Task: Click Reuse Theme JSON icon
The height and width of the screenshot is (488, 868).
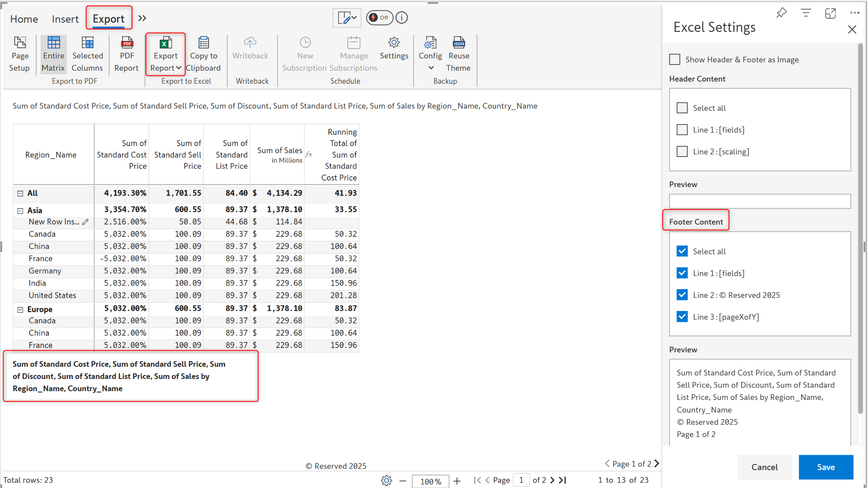Action: coord(458,43)
